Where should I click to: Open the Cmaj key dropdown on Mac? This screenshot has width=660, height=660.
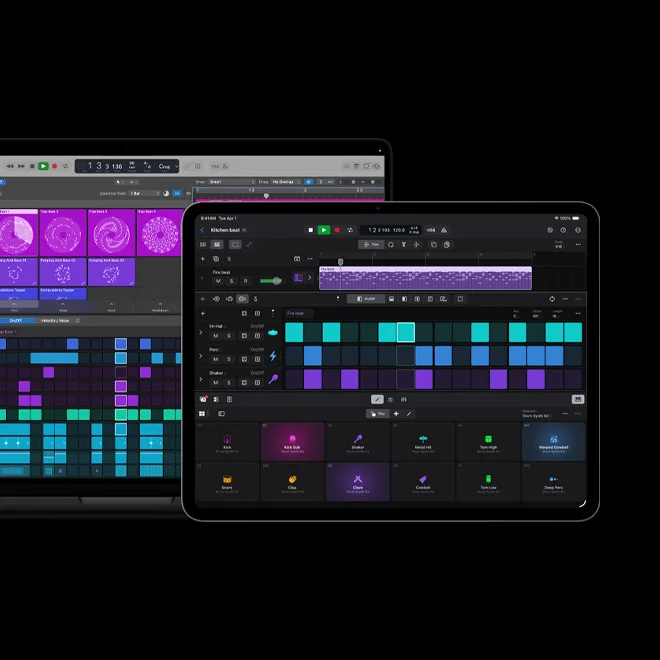[168, 166]
